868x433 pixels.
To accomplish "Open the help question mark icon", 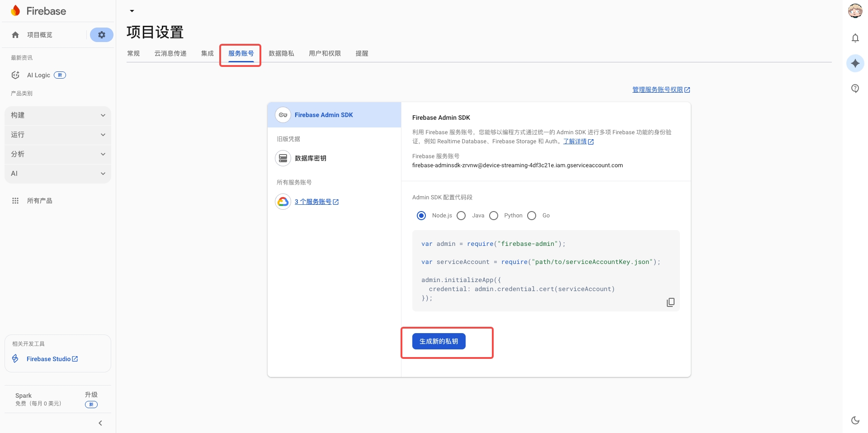I will 855,88.
